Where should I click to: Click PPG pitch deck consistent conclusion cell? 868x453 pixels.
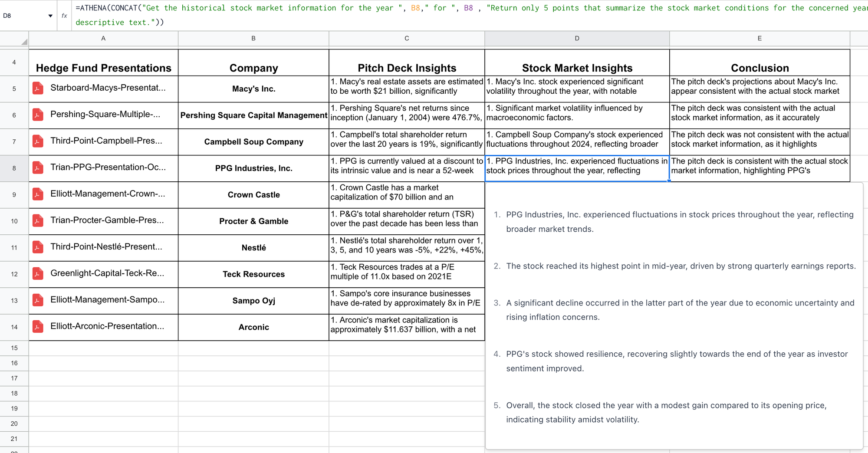(759, 168)
